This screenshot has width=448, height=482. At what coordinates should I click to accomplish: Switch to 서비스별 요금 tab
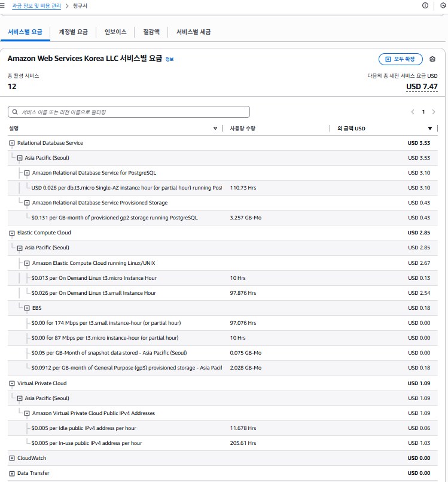(x=25, y=32)
